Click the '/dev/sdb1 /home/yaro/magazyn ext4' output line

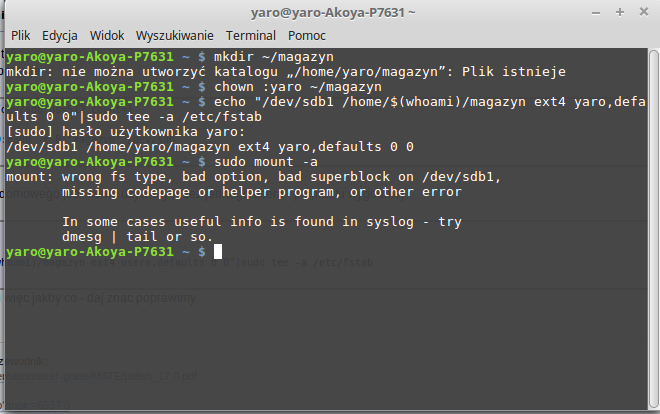[x=210, y=147]
